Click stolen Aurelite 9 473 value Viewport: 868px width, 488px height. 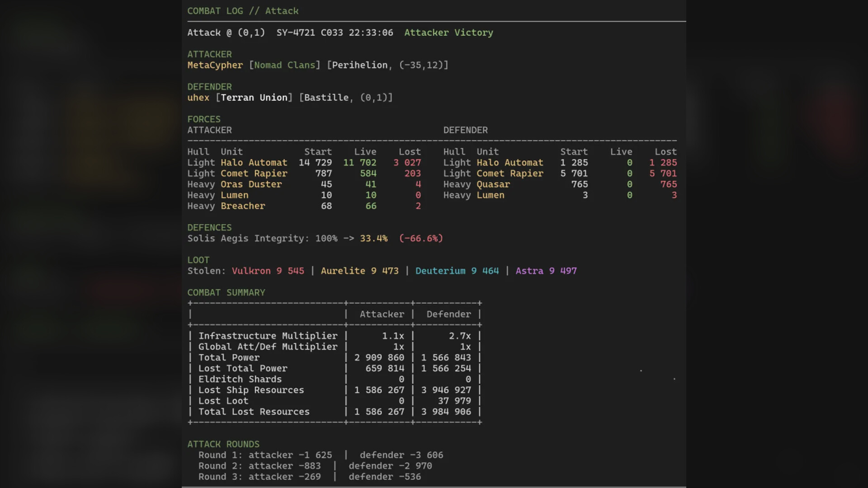point(360,271)
